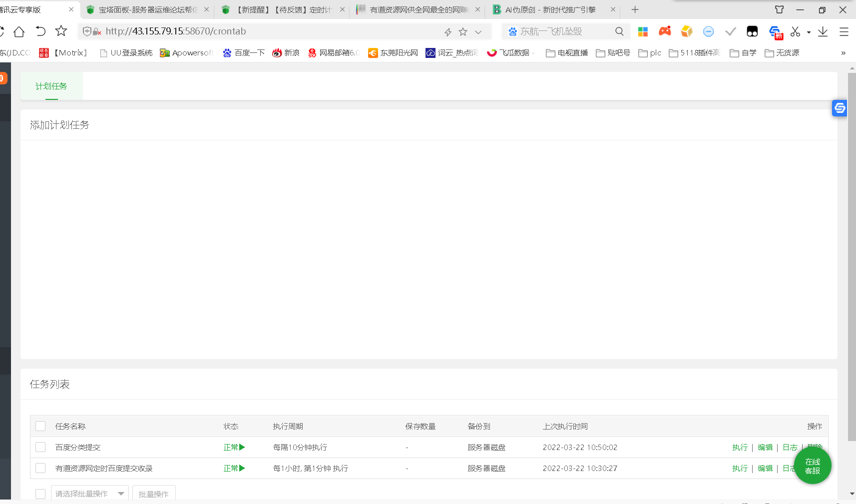Click the scissors screenshot tool icon
Image resolution: width=856 pixels, height=504 pixels.
pyautogui.click(x=795, y=31)
